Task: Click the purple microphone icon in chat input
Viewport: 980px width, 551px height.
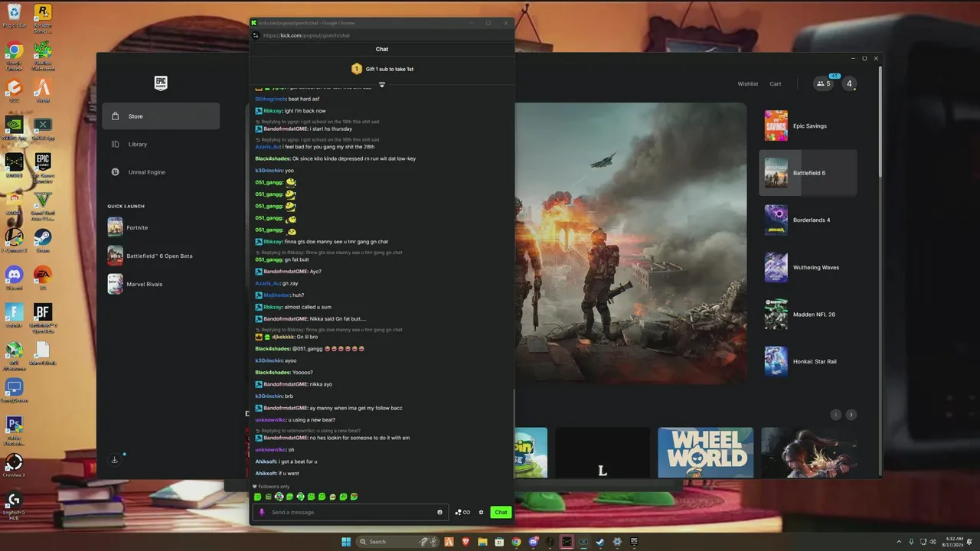Action: (262, 512)
